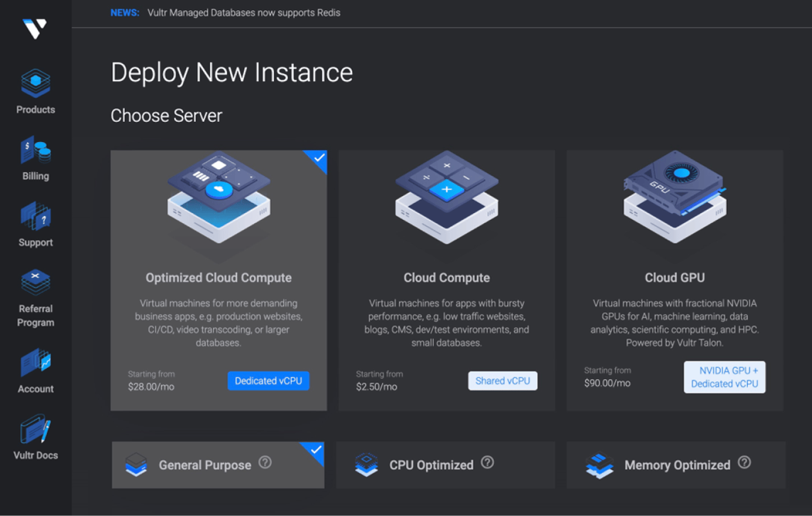Image resolution: width=812 pixels, height=516 pixels.
Task: Click the Dedicated vCPU button
Action: click(268, 381)
